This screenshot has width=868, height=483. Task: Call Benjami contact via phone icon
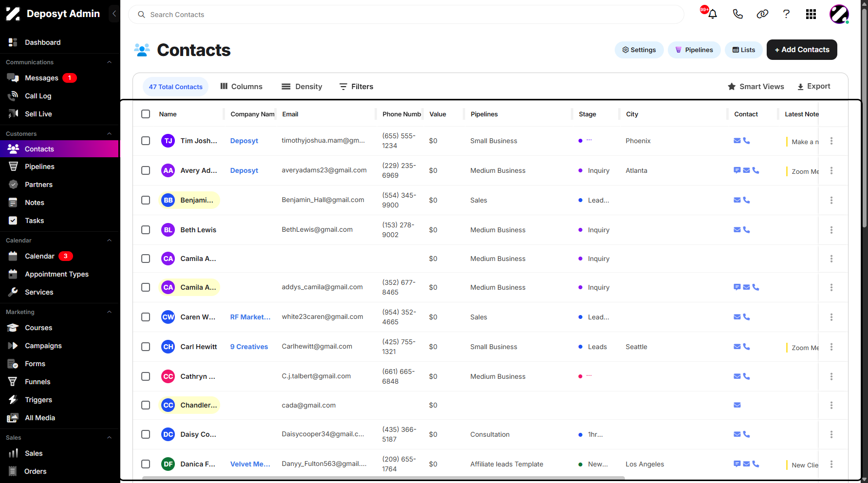click(x=746, y=200)
